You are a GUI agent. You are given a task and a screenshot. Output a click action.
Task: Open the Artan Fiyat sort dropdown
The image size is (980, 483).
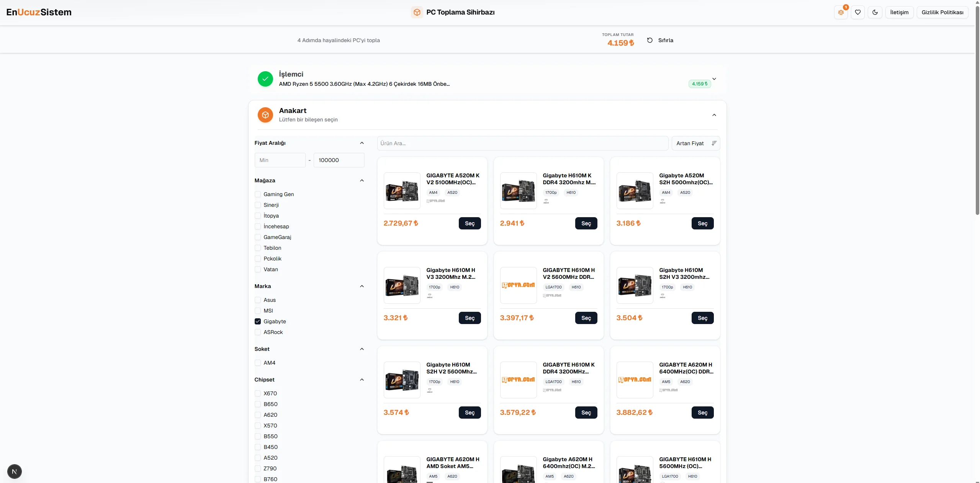(695, 143)
